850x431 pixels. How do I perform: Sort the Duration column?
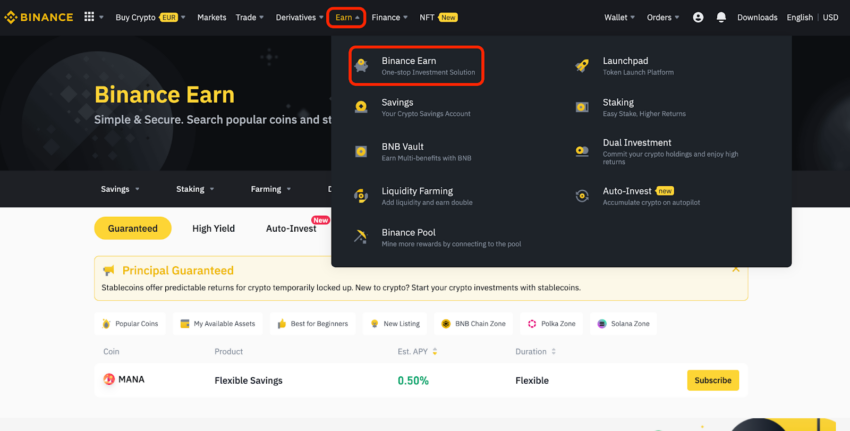[x=553, y=351]
